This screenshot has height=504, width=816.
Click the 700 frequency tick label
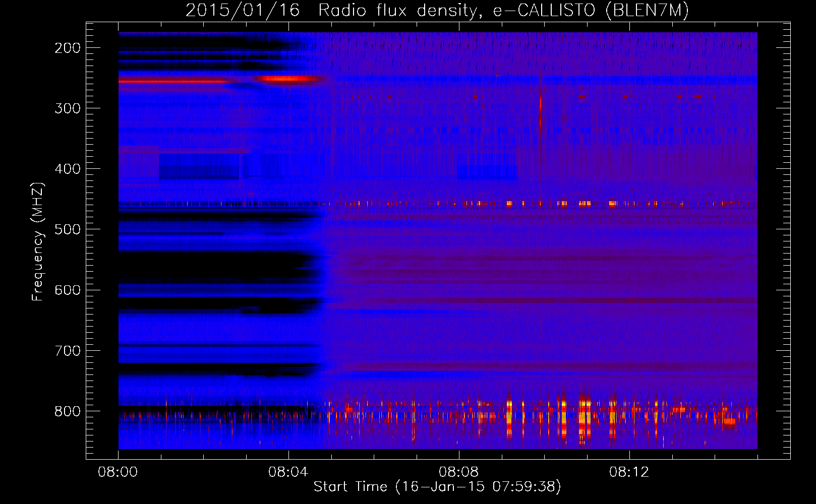68,350
